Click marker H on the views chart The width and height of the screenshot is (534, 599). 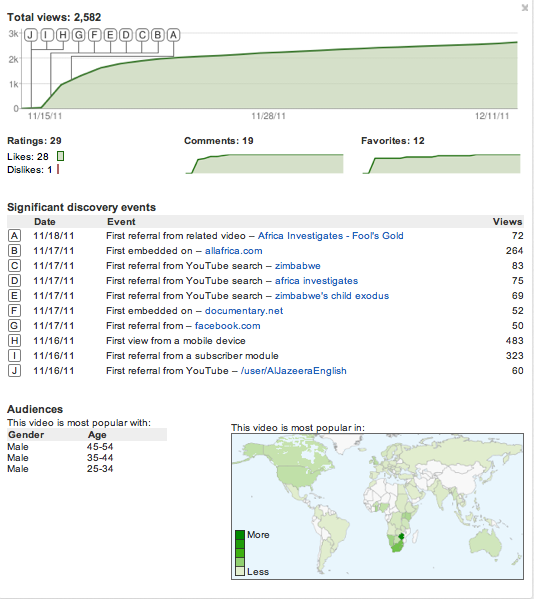tap(63, 35)
